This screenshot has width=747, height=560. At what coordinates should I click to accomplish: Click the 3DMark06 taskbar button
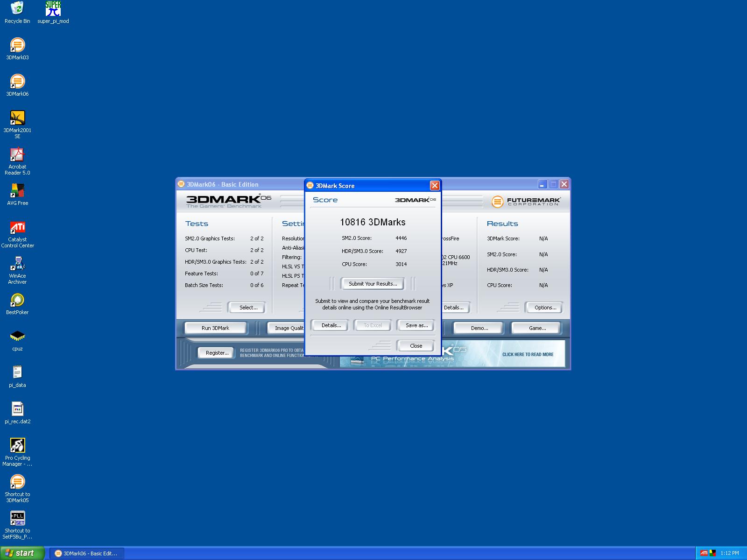[87, 553]
